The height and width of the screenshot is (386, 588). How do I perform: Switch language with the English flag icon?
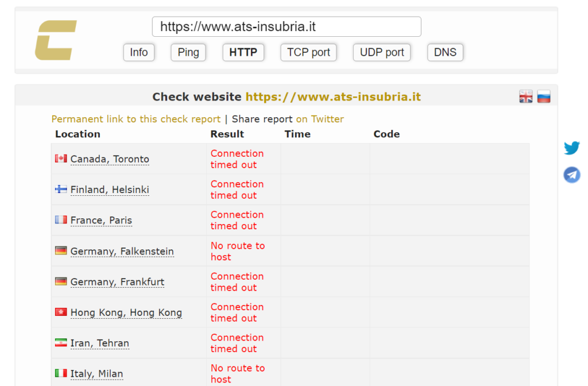point(525,96)
